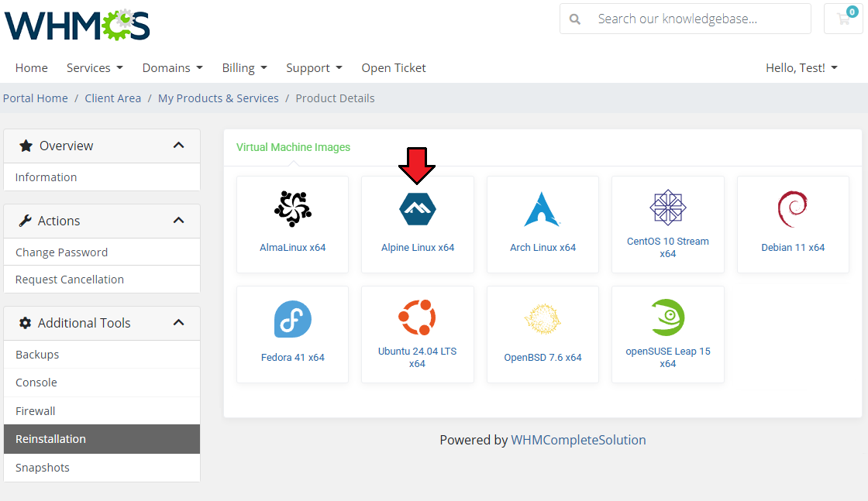The height and width of the screenshot is (501, 868).
Task: Expand the Hello, Test! account dropdown
Action: 801,68
